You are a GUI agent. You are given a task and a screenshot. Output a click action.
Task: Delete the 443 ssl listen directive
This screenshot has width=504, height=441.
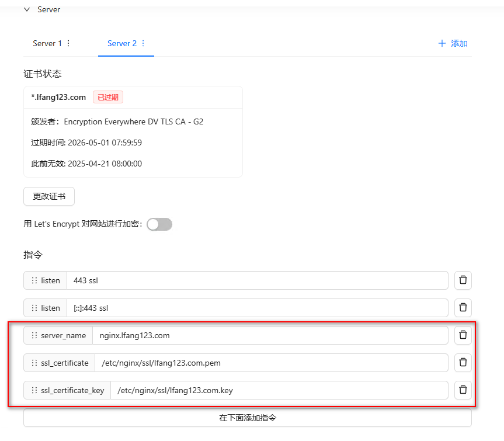click(x=463, y=280)
